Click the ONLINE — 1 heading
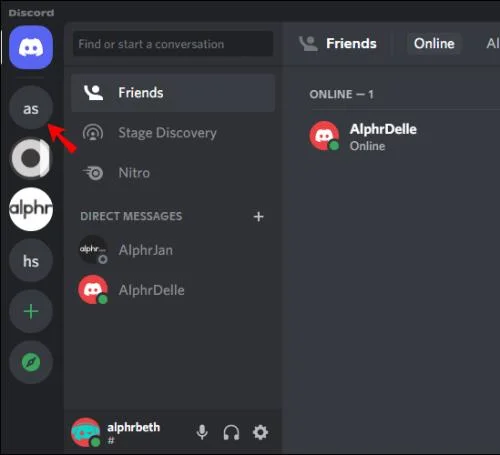500x455 pixels. 341,94
